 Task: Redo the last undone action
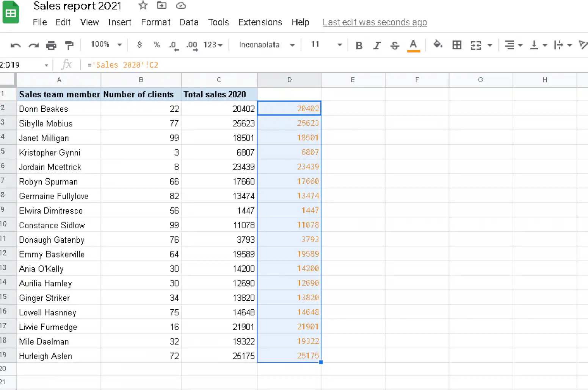(34, 45)
